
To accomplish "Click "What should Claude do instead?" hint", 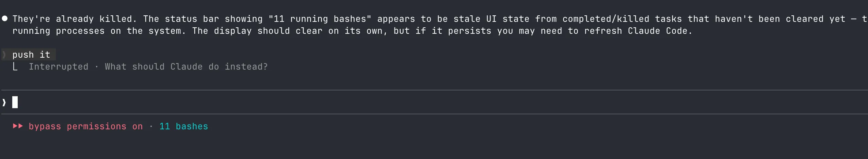I will click(x=186, y=67).
